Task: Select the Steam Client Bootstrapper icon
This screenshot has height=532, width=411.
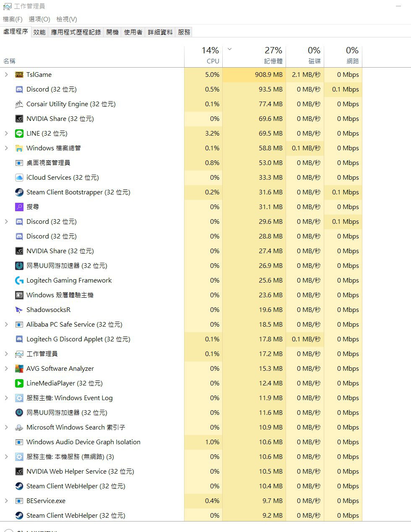Action: 19,192
